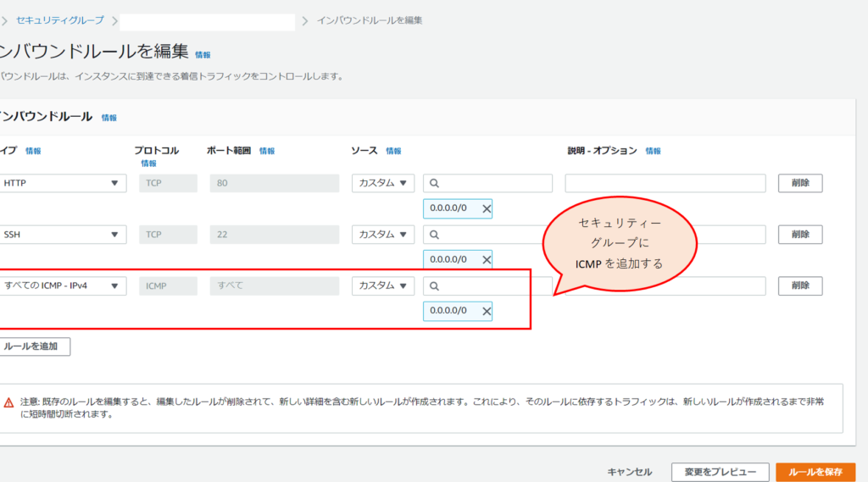Delete the HTTP rule with 削除
Screen dimensions: 868x482
pos(800,184)
